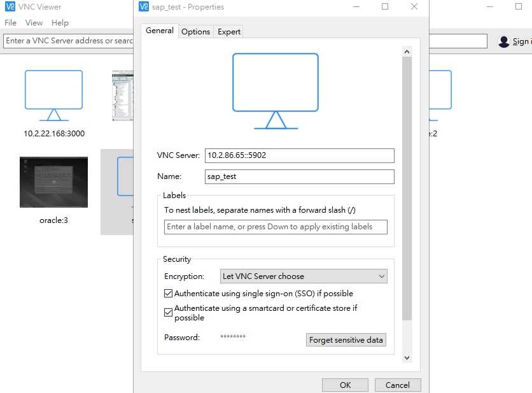Click the oracle:3 connection label
This screenshot has height=393, width=532.
tap(53, 220)
